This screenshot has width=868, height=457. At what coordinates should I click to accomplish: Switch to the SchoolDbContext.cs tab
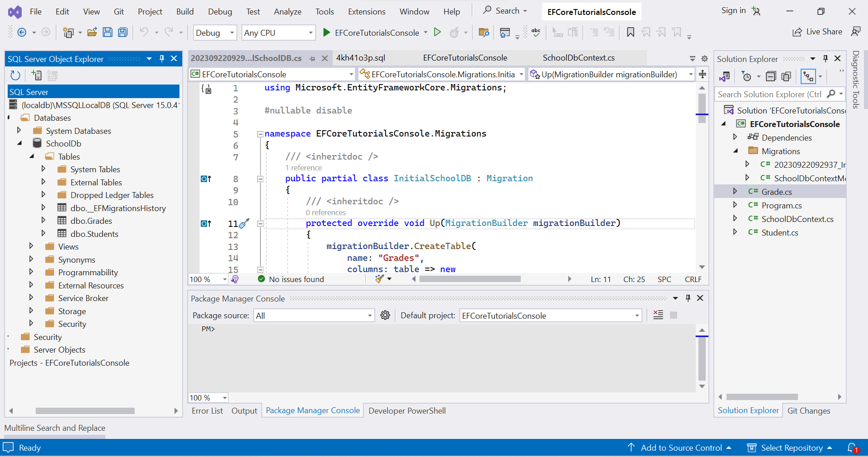tap(579, 58)
